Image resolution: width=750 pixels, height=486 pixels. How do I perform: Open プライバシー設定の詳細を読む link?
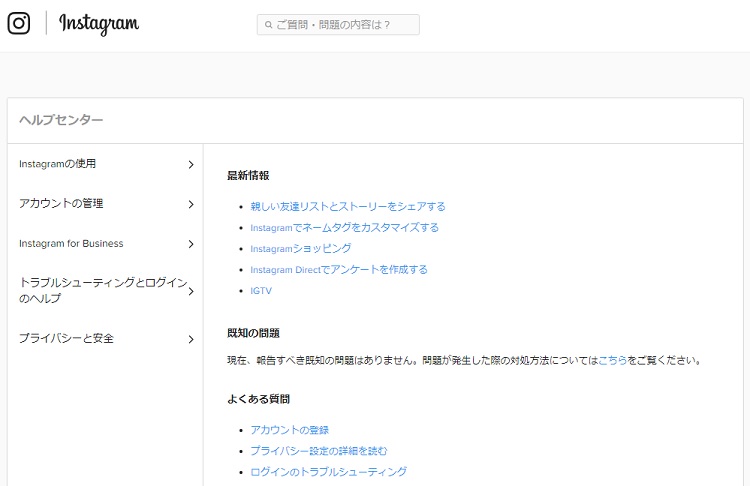click(x=319, y=451)
